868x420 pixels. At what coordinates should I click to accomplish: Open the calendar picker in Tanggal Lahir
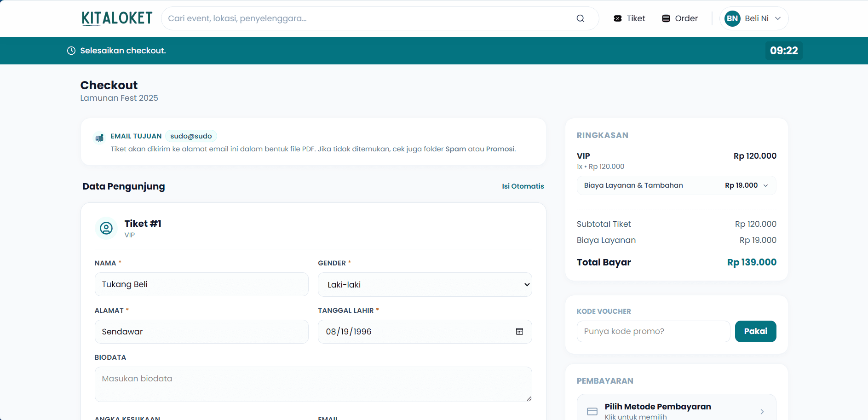(519, 332)
